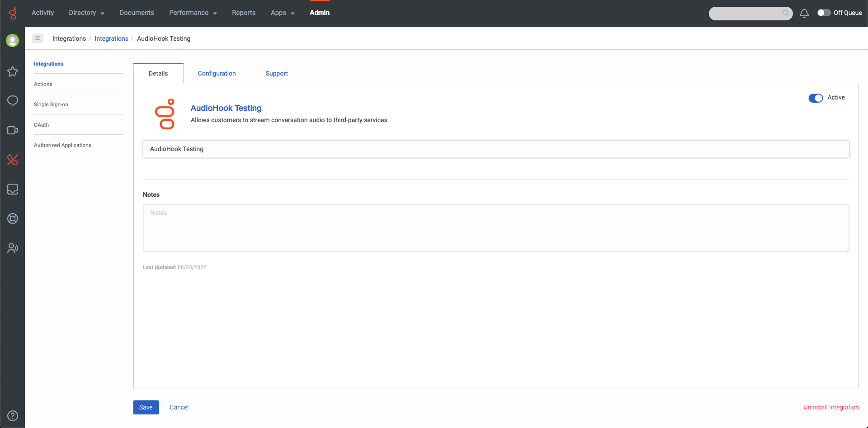Click the blue Save button
The height and width of the screenshot is (428, 868).
(x=146, y=407)
